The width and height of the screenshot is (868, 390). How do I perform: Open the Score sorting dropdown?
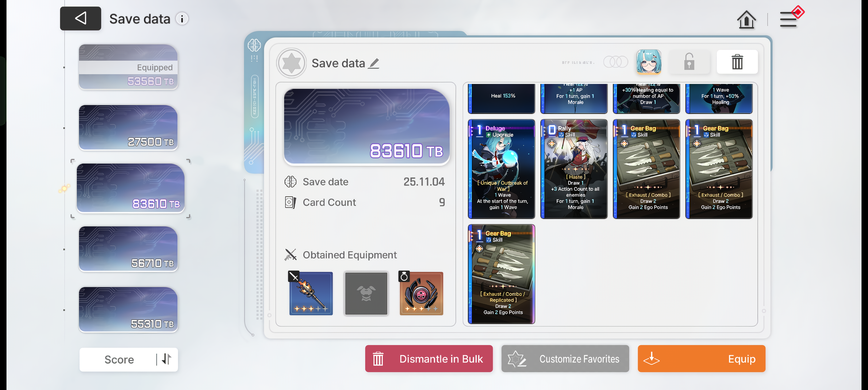point(119,359)
